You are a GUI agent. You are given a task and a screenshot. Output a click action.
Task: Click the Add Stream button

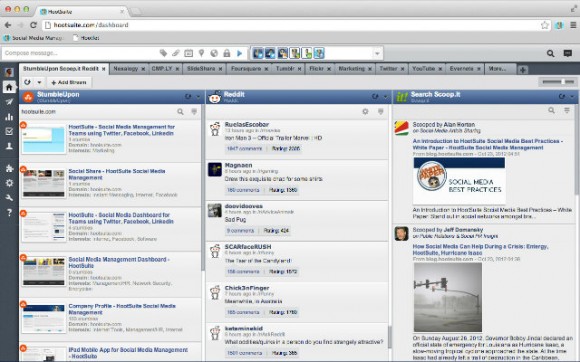click(x=68, y=82)
